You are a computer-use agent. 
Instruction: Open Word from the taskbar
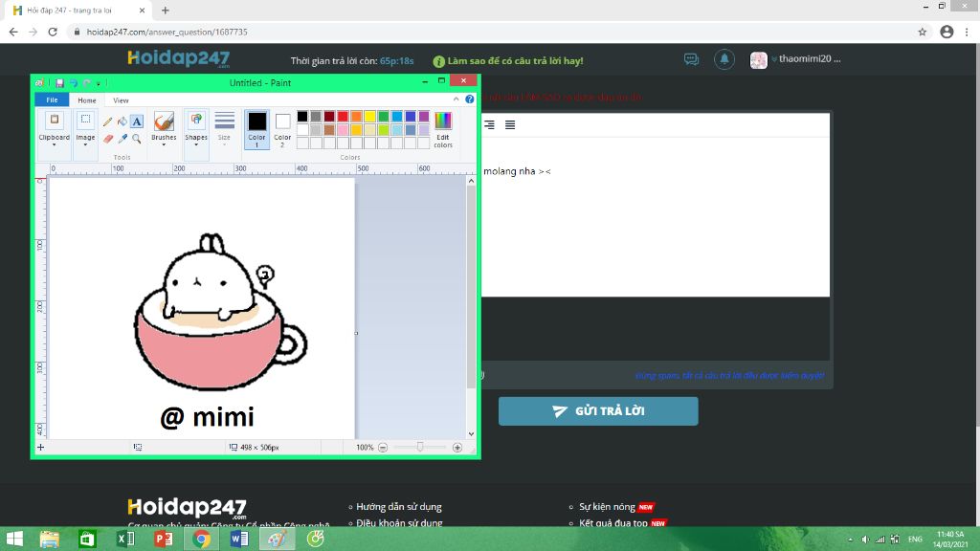pyautogui.click(x=238, y=539)
